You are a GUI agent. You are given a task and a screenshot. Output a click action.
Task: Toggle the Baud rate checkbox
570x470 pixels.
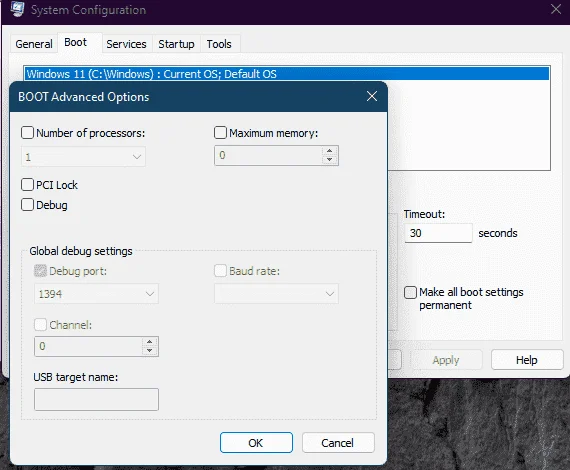pyautogui.click(x=220, y=271)
